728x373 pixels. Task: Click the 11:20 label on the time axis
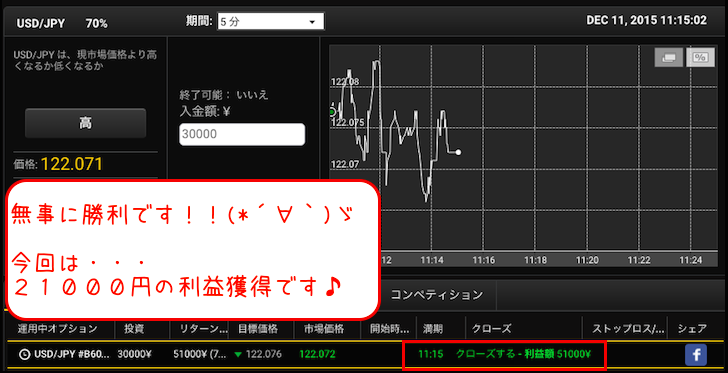click(587, 261)
